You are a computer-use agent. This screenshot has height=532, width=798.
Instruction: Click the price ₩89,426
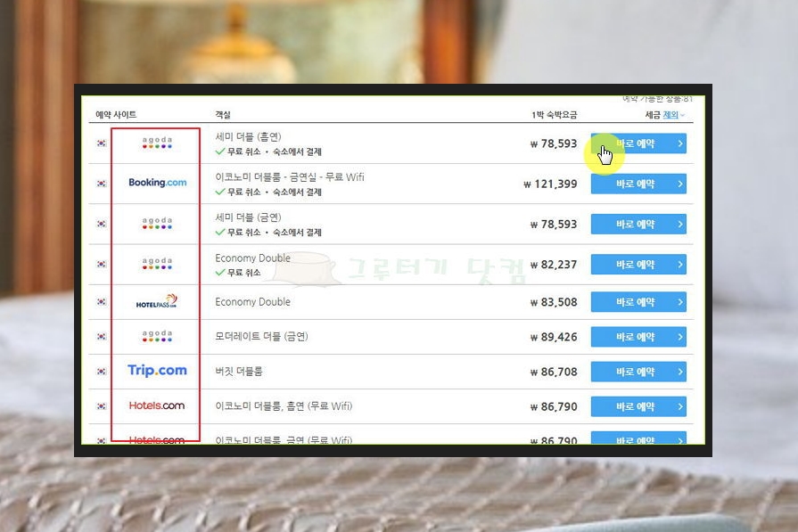click(x=554, y=337)
